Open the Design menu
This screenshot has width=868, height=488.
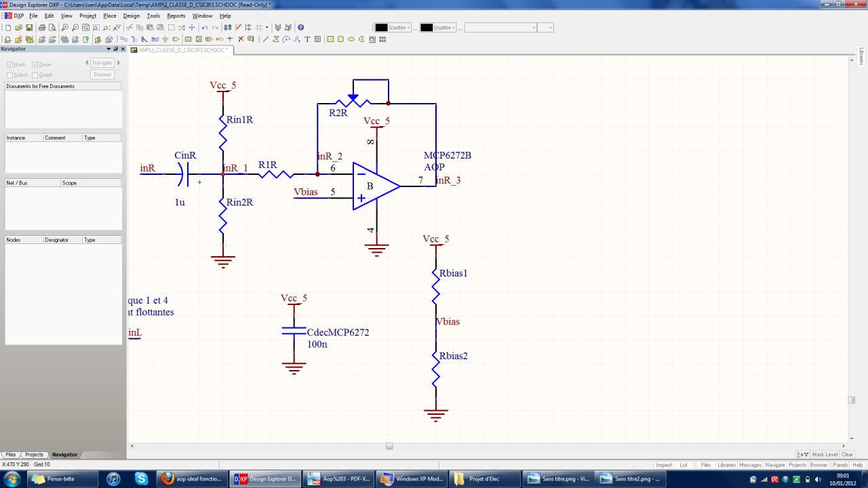[x=131, y=16]
